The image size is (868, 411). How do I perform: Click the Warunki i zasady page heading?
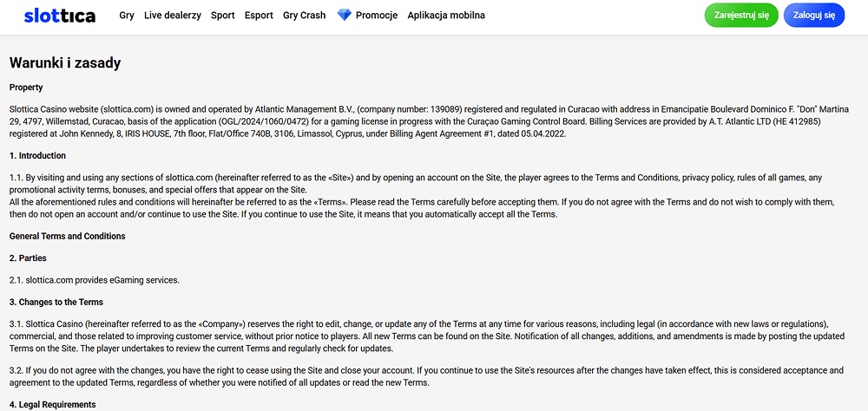point(65,63)
